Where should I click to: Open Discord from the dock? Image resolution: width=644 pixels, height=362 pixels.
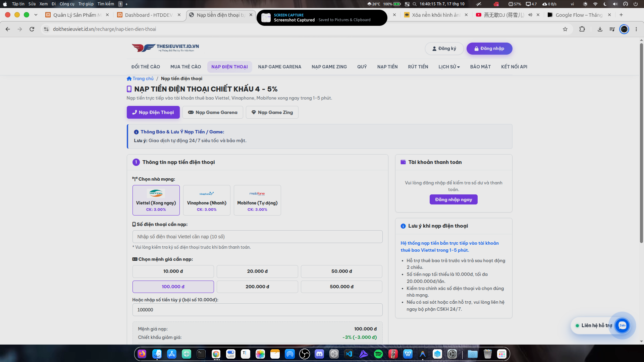click(x=319, y=354)
